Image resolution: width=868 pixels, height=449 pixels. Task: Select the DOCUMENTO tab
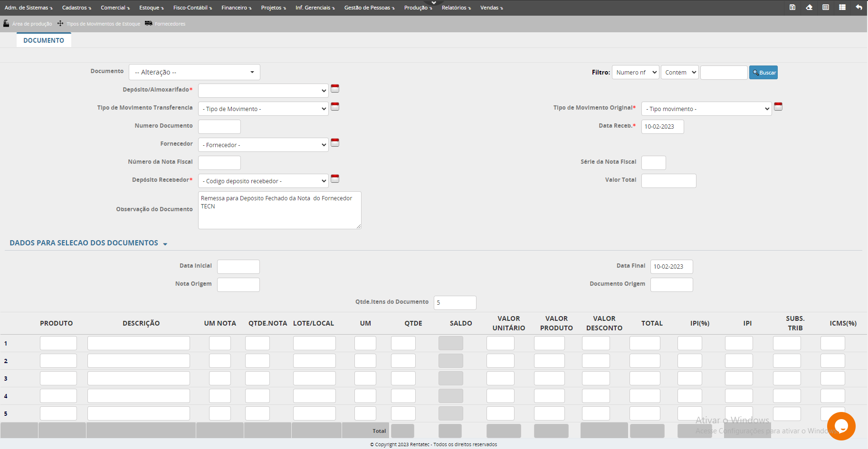(44, 40)
